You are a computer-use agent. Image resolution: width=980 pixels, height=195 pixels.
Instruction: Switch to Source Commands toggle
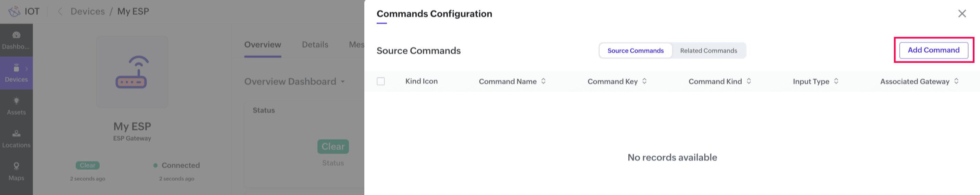coord(635,51)
